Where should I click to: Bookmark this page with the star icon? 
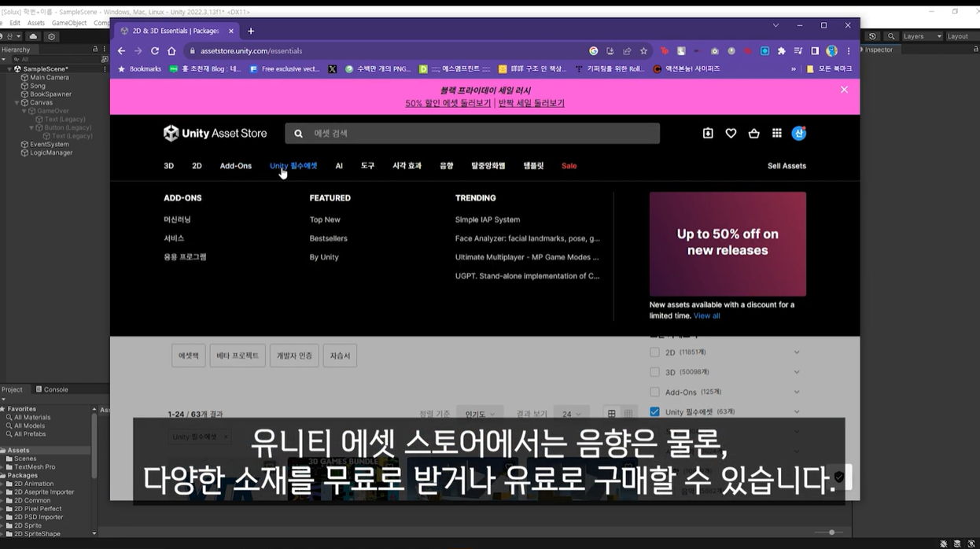click(643, 51)
